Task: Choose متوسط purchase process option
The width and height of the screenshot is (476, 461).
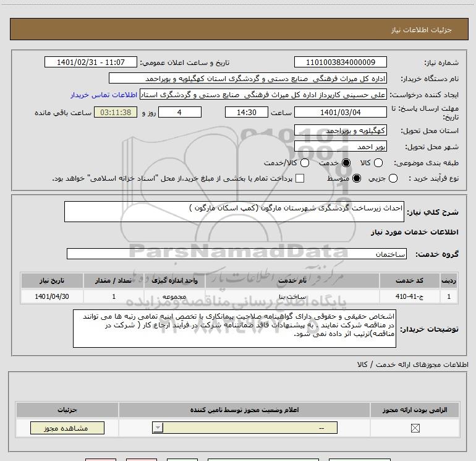Action: click(x=357, y=178)
